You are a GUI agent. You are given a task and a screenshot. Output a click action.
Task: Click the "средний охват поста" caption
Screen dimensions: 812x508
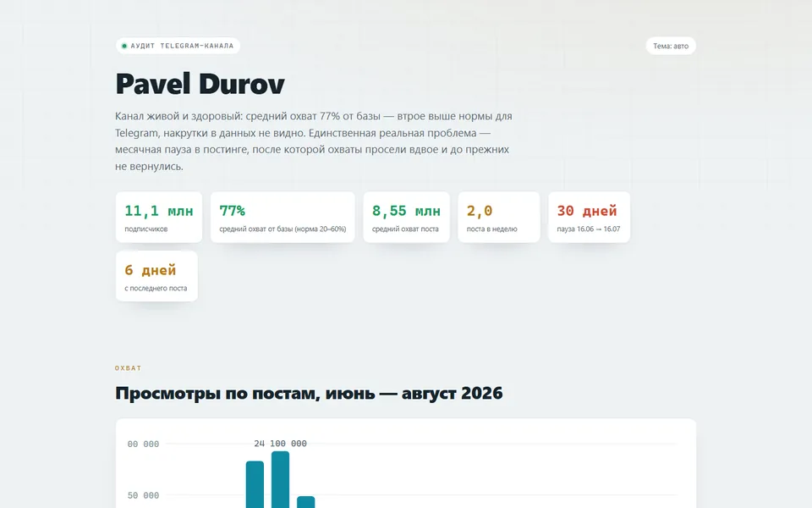[x=405, y=229]
